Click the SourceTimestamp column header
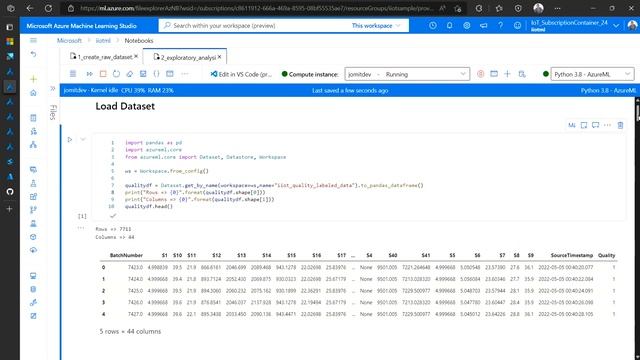This screenshot has height=360, width=640. click(x=571, y=255)
